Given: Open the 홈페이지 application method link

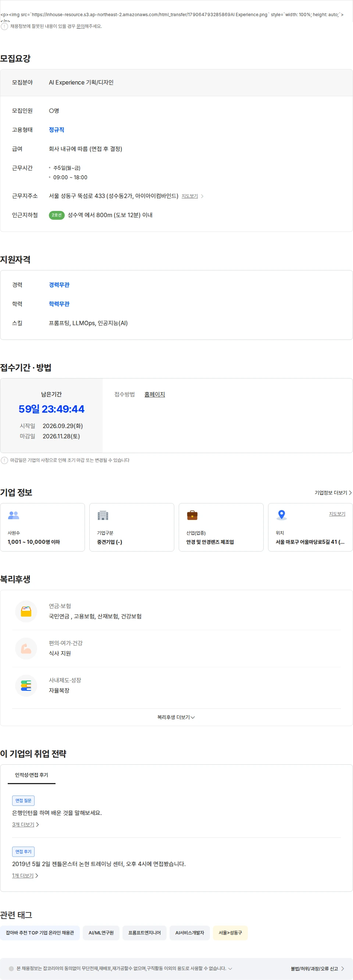Looking at the screenshot, I should tap(154, 394).
